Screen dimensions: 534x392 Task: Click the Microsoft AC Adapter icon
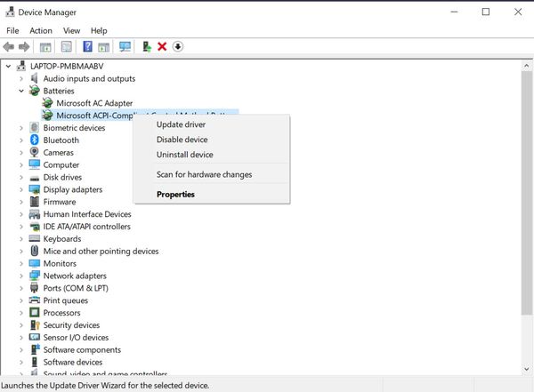[x=47, y=103]
